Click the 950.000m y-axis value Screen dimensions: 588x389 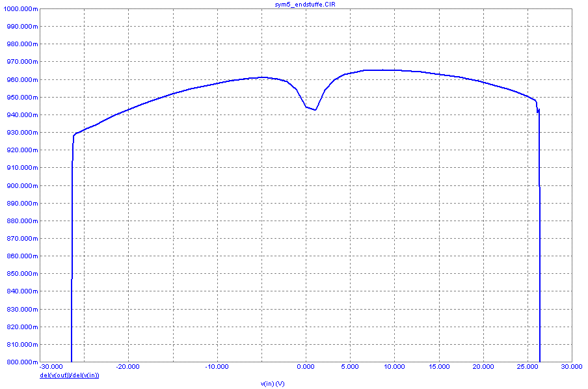[23, 98]
